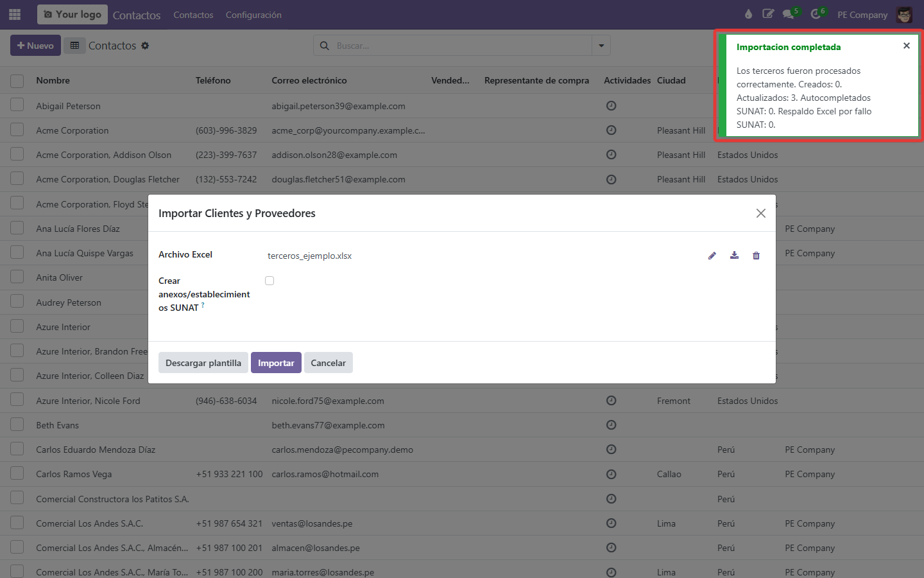Open the Contactos menu item
Image resolution: width=924 pixels, height=578 pixels.
(x=193, y=15)
